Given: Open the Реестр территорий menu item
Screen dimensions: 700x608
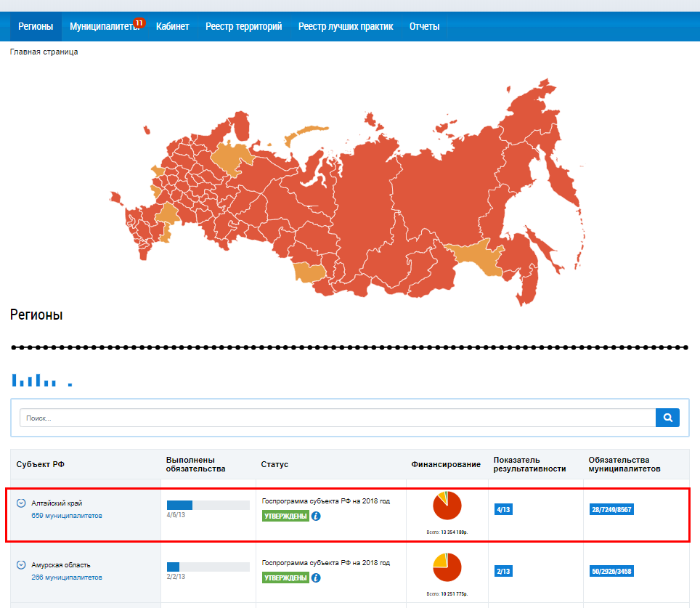Looking at the screenshot, I should coord(243,27).
